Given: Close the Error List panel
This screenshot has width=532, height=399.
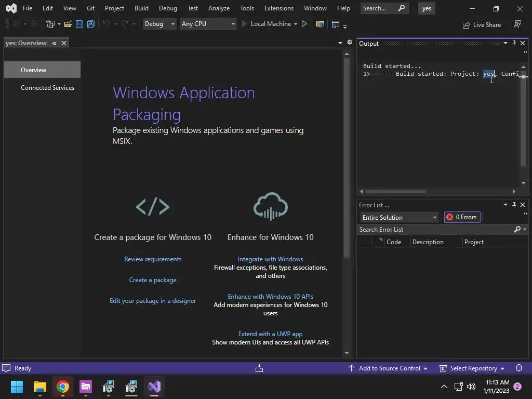Looking at the screenshot, I should coord(523,205).
